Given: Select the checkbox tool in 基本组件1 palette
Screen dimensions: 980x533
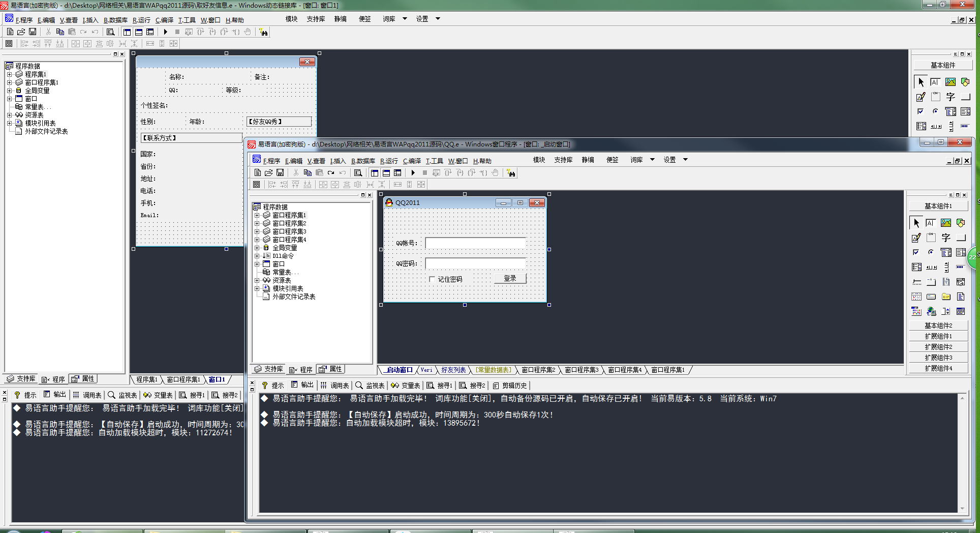Looking at the screenshot, I should pyautogui.click(x=916, y=252).
